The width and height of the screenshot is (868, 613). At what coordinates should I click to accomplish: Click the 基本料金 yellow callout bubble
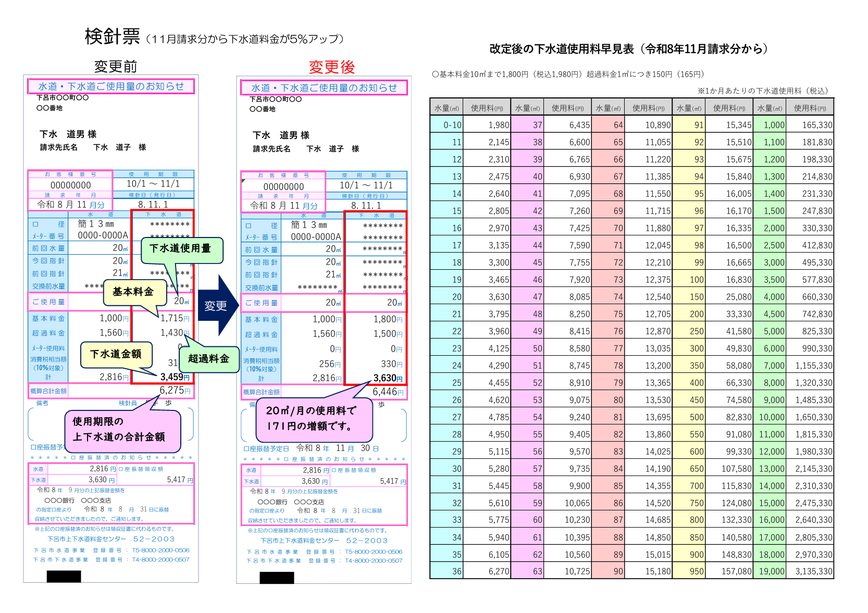coord(135,292)
